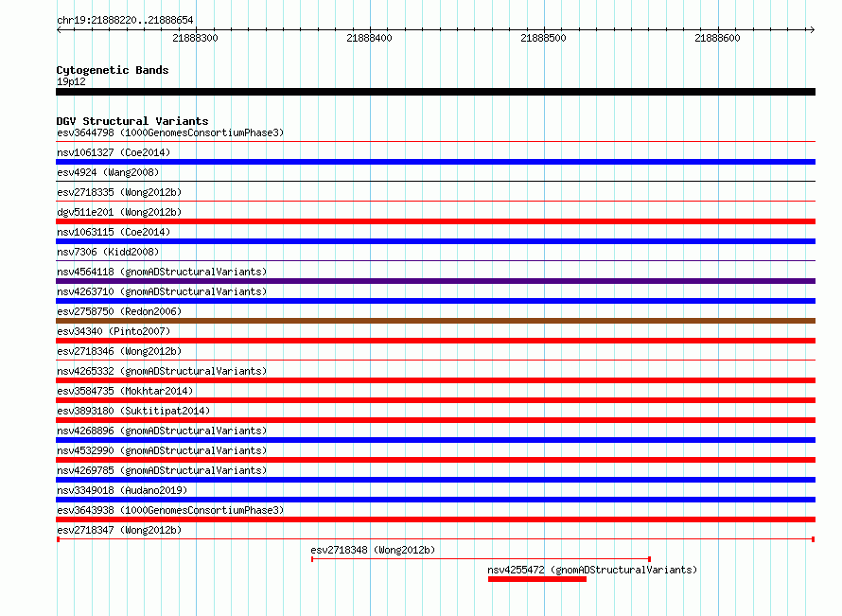Screen dimensions: 842x616
Task: Click nsv4268896 gnomAD variant label
Action: point(162,431)
